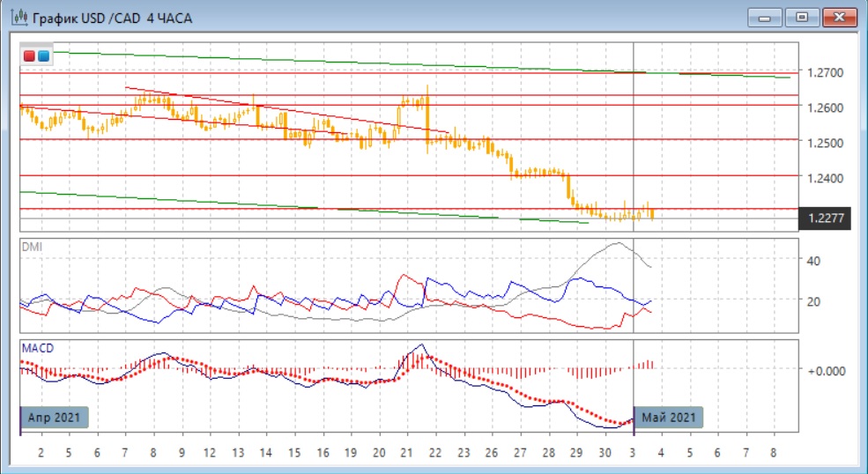Click the 1.2600 price axis label

pos(827,107)
